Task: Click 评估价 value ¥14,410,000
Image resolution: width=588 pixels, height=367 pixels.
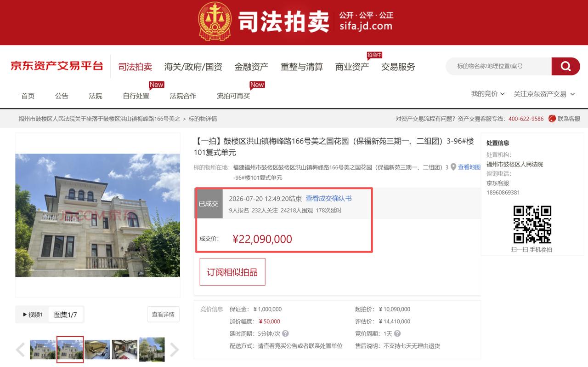Action: (395, 321)
